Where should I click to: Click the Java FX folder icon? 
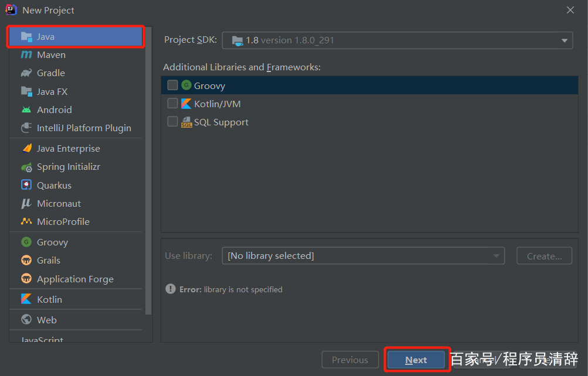click(26, 91)
